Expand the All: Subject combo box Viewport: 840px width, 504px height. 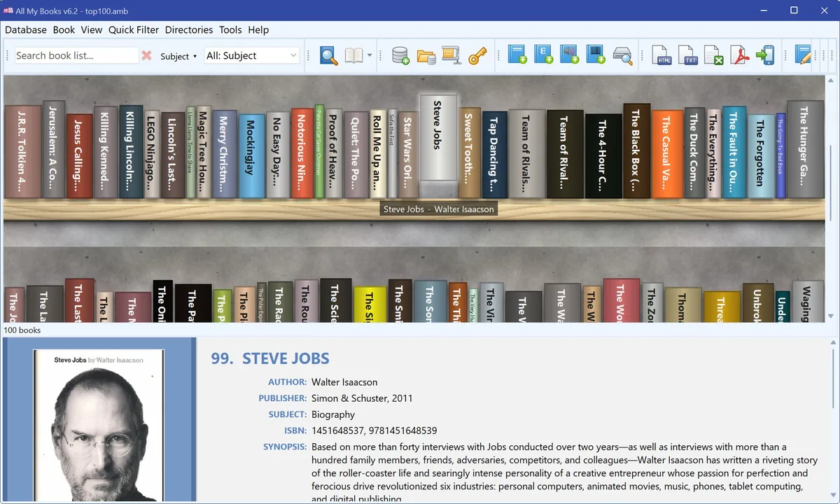tap(252, 55)
